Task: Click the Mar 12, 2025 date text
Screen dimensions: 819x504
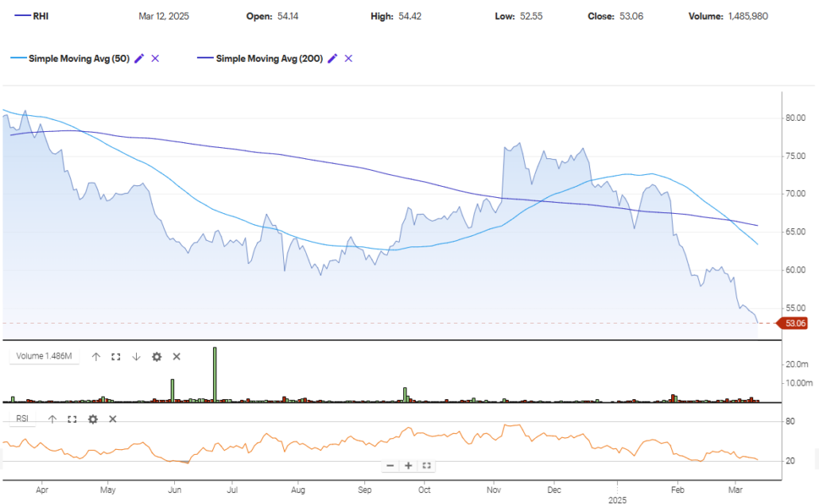Action: point(164,16)
